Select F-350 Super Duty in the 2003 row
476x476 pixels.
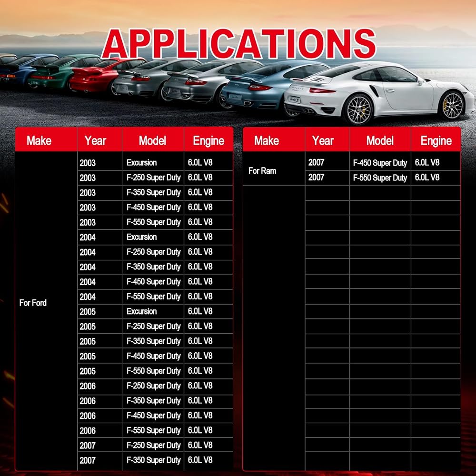[x=154, y=192]
